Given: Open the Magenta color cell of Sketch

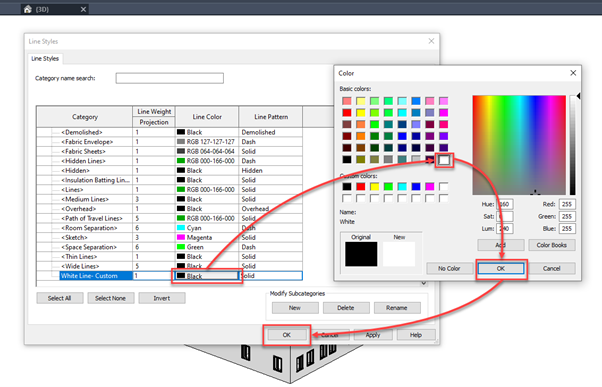Looking at the screenshot, I should pyautogui.click(x=207, y=238).
